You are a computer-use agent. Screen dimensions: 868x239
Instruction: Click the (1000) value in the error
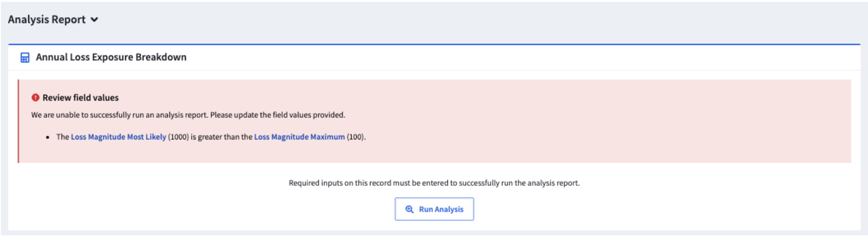(178, 137)
